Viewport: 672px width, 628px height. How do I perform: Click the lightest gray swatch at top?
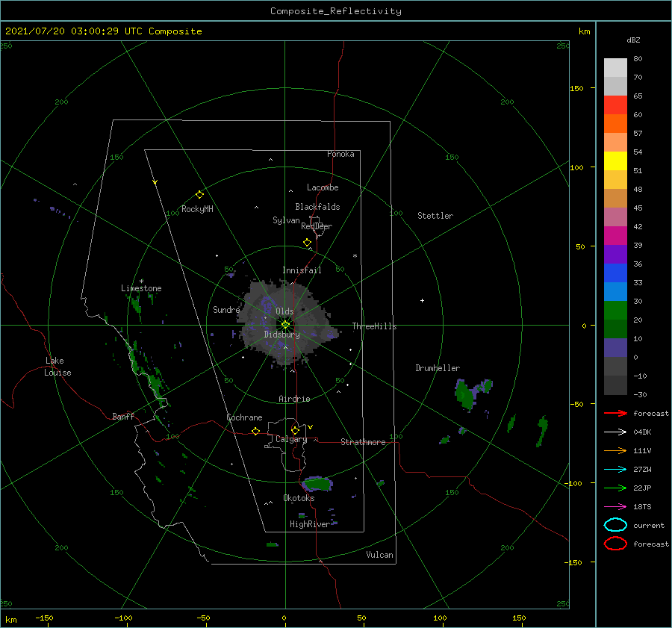615,68
